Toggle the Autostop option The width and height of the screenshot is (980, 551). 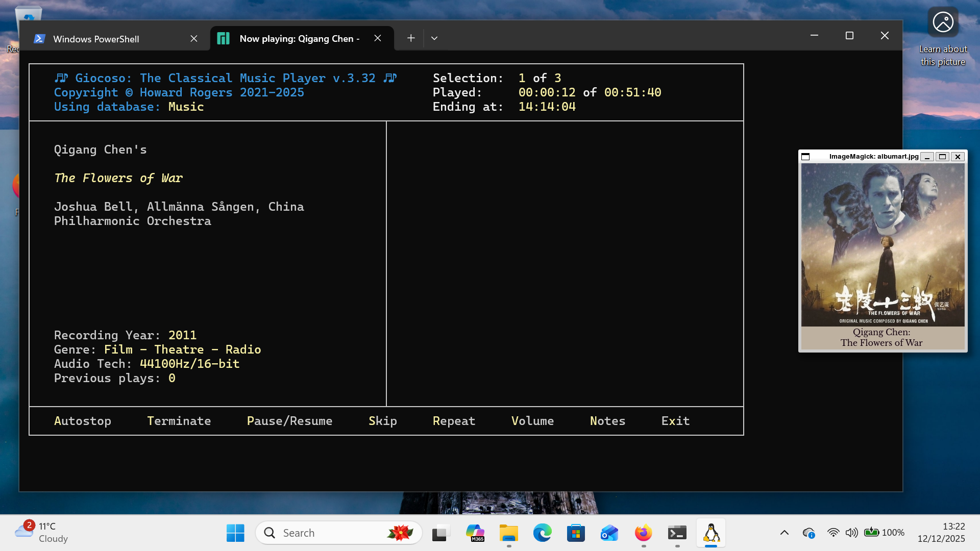[x=83, y=421]
